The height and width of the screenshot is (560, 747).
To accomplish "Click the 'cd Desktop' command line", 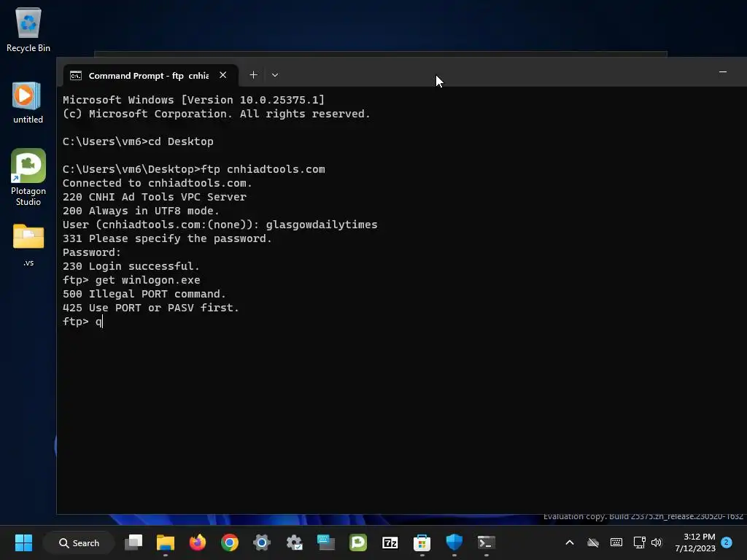I will coord(138,141).
